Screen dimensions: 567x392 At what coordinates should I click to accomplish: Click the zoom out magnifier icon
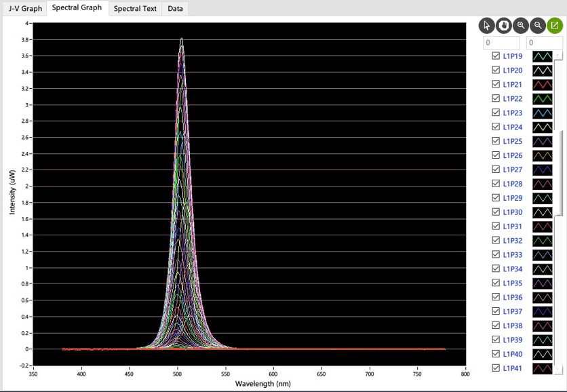pyautogui.click(x=538, y=26)
